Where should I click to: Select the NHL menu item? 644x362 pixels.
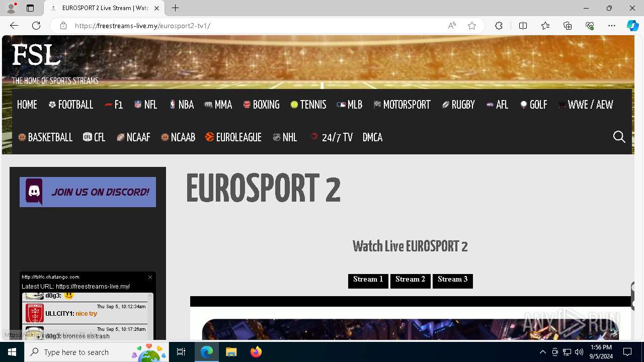pyautogui.click(x=285, y=137)
